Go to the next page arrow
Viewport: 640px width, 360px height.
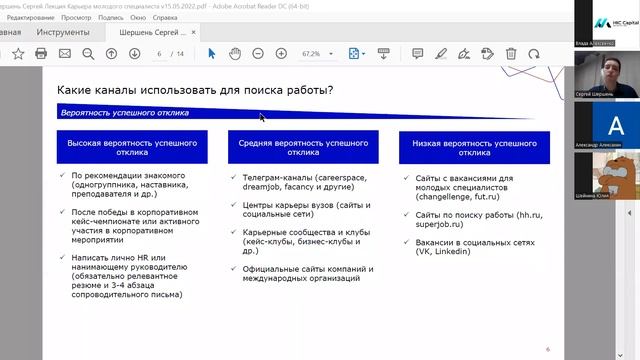134,53
